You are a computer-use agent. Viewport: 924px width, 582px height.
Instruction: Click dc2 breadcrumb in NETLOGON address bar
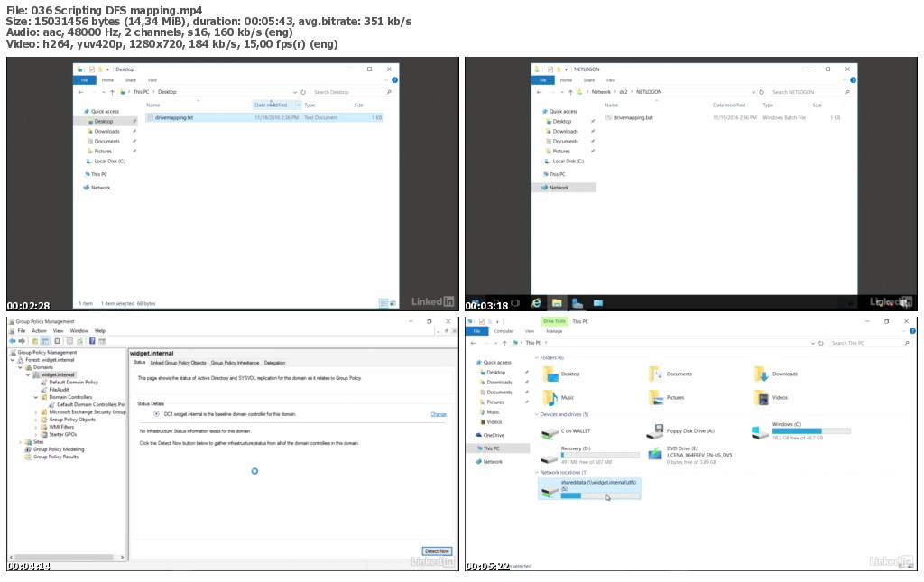click(624, 92)
